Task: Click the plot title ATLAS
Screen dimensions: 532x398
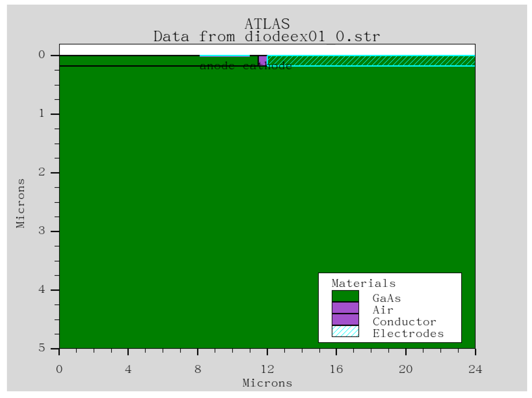Action: [x=268, y=24]
